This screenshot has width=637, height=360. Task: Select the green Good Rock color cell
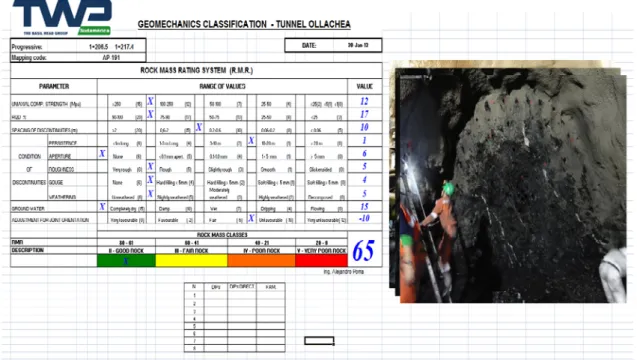point(126,260)
